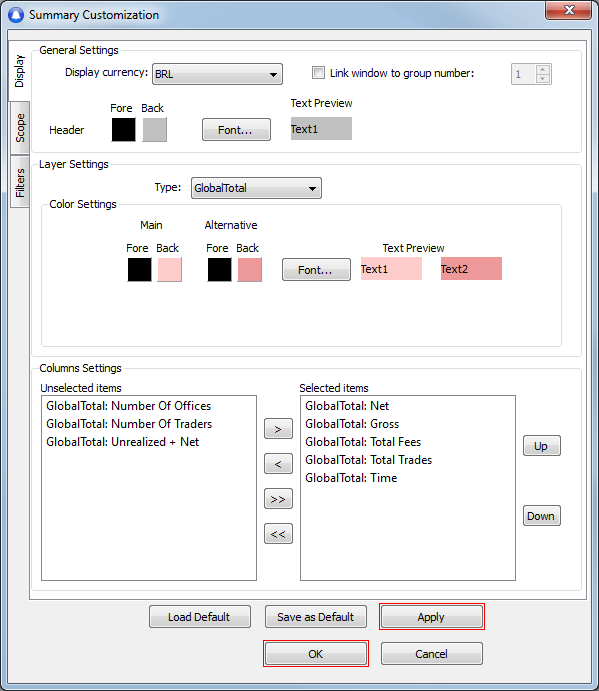Open the Filters tab
The image size is (599, 691).
click(19, 182)
